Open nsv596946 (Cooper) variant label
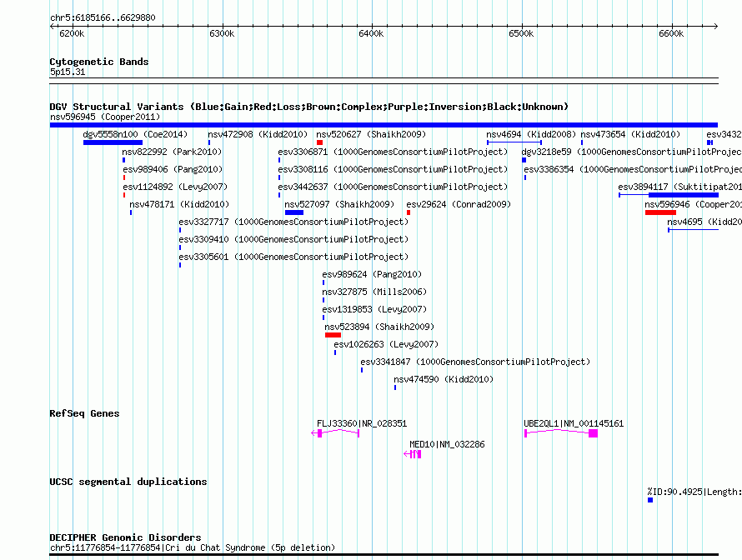The height and width of the screenshot is (560, 742). point(694,204)
